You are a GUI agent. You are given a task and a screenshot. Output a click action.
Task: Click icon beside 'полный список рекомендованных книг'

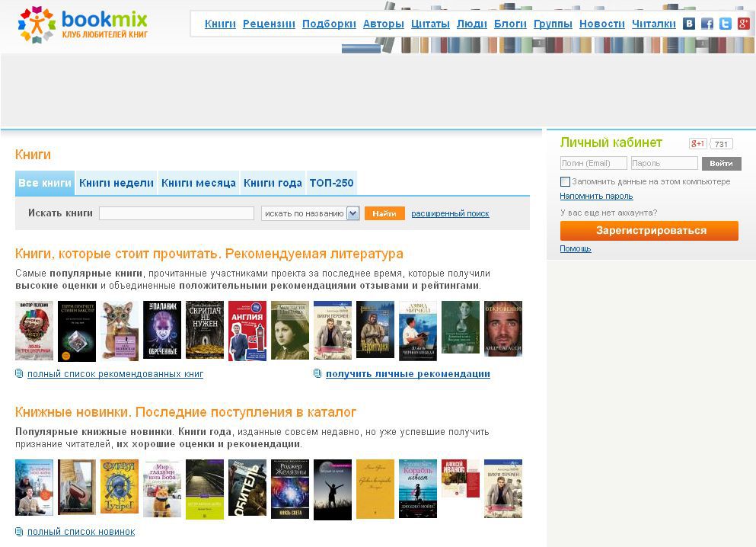(x=19, y=373)
